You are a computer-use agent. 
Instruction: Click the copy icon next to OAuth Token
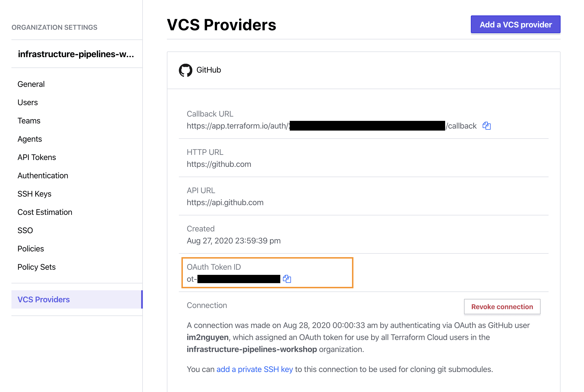point(288,278)
